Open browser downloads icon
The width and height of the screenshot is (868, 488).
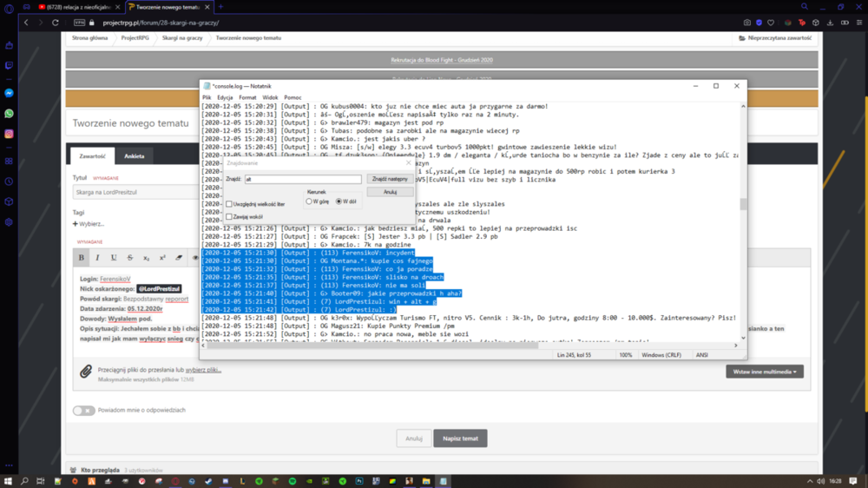pos(830,23)
